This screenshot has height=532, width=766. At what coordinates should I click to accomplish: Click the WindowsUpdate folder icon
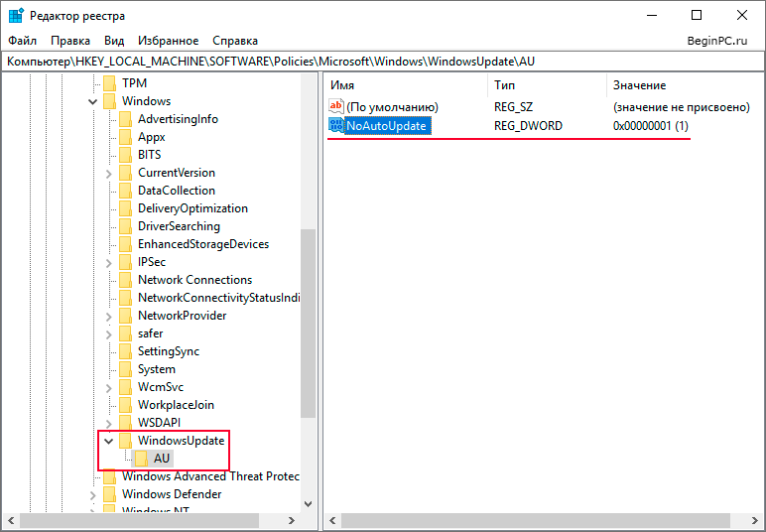pyautogui.click(x=126, y=441)
